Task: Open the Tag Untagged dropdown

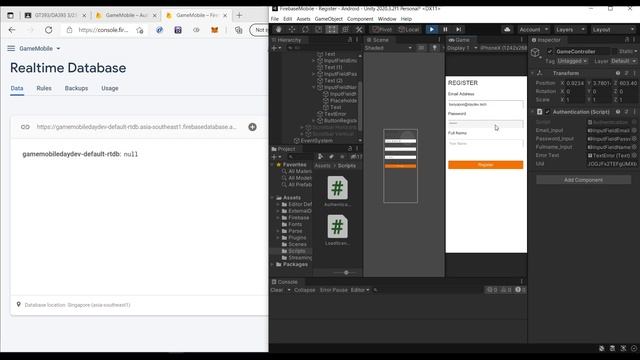Action: click(x=572, y=61)
